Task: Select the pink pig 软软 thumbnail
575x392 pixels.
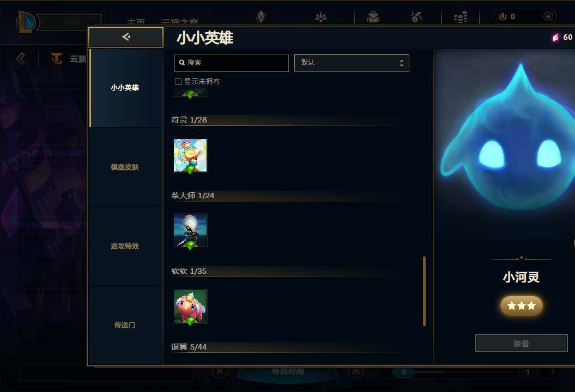Action: pyautogui.click(x=190, y=307)
